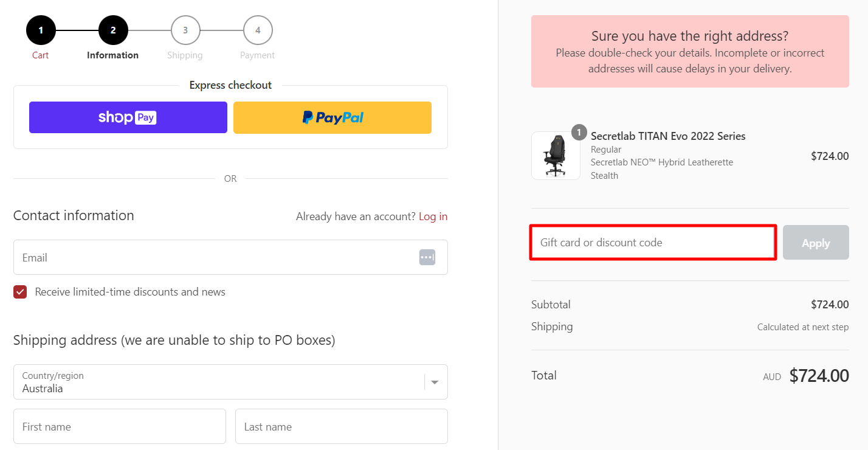Open the Log in link
The height and width of the screenshot is (450, 868).
433,216
